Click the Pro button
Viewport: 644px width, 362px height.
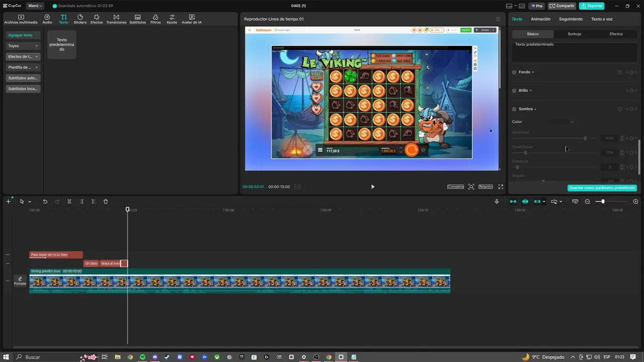(536, 6)
